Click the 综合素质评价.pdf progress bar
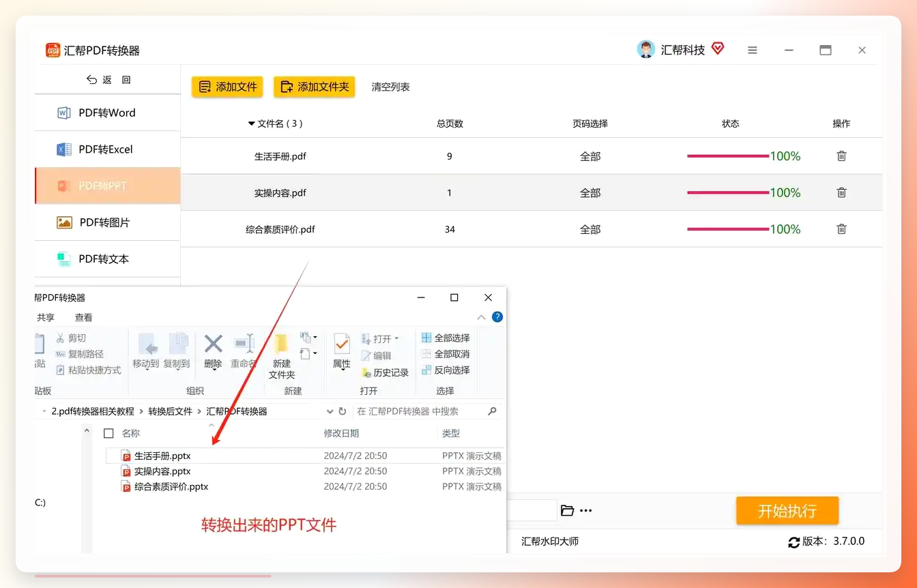 (x=728, y=229)
